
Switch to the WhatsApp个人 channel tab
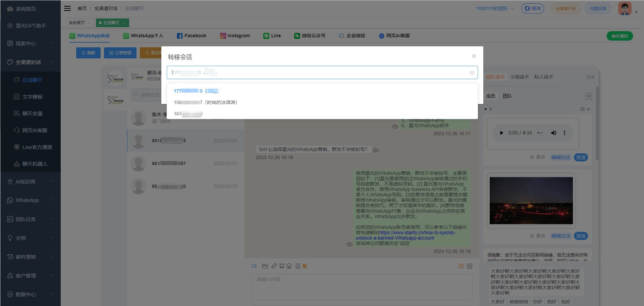(143, 36)
